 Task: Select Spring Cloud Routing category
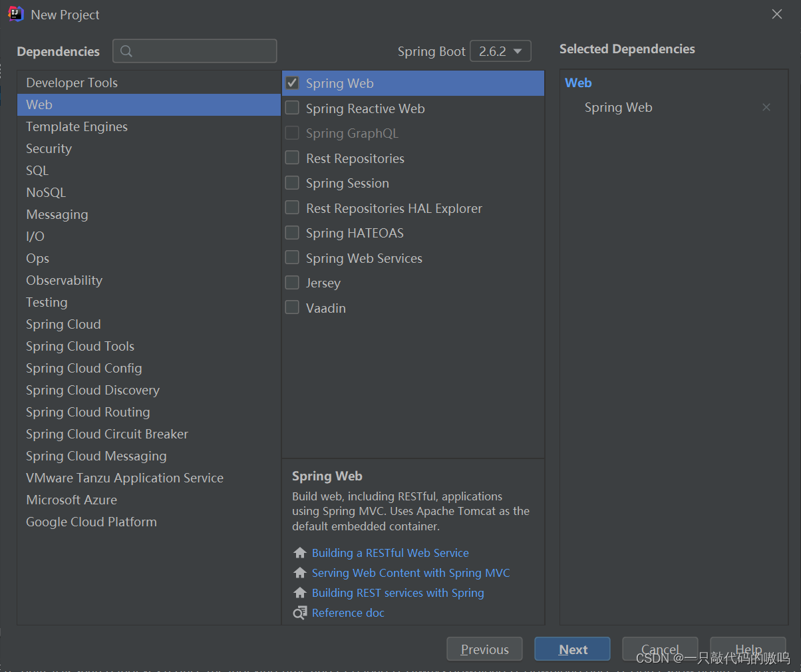pos(148,412)
